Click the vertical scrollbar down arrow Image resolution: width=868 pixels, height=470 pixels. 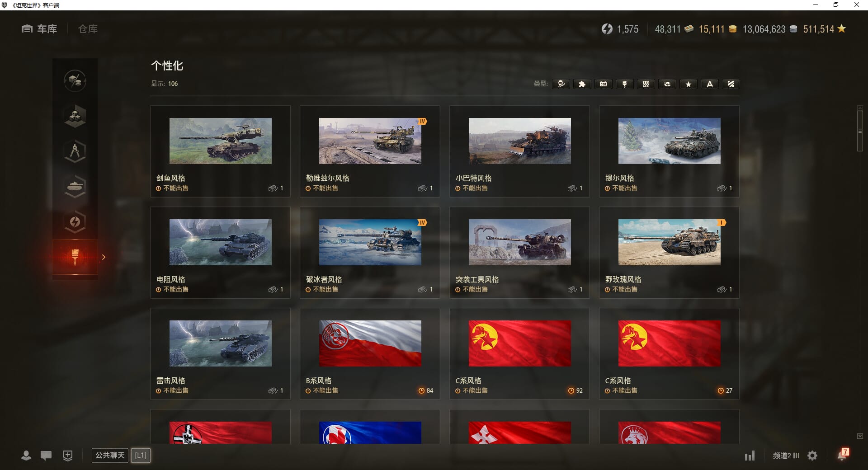tap(860, 436)
